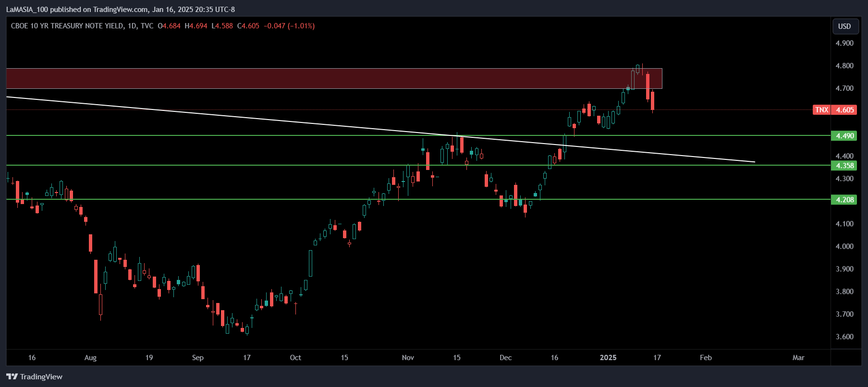Click the 4.400 price axis label
This screenshot has width=868, height=387.
click(844, 156)
